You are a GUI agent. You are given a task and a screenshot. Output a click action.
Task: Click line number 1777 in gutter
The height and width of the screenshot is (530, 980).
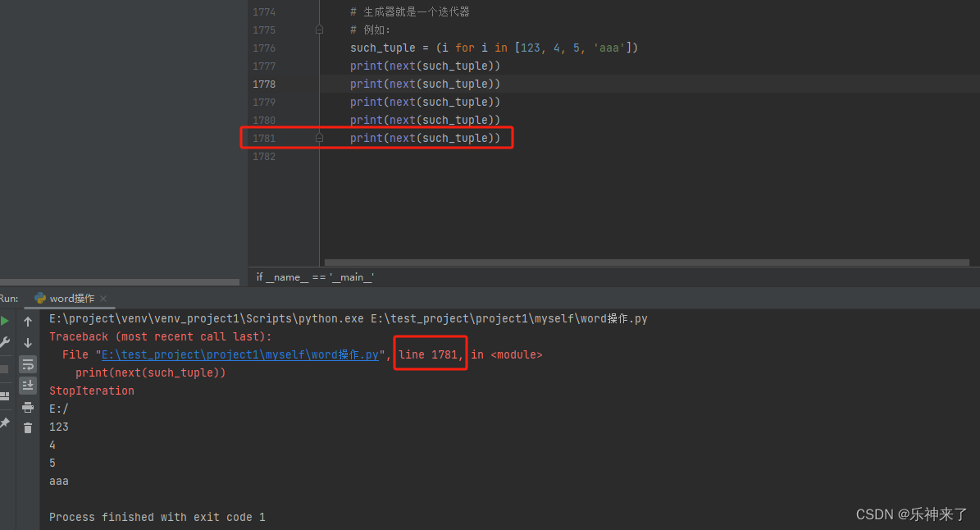point(264,66)
